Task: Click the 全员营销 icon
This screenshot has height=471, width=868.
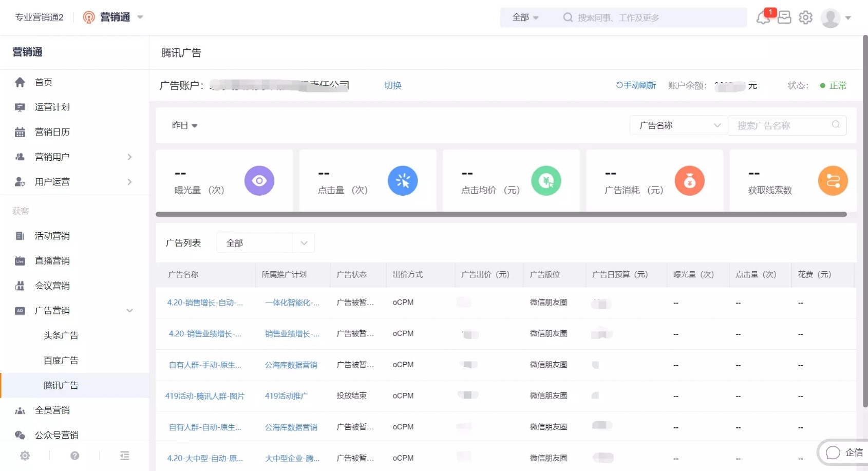Action: 20,410
